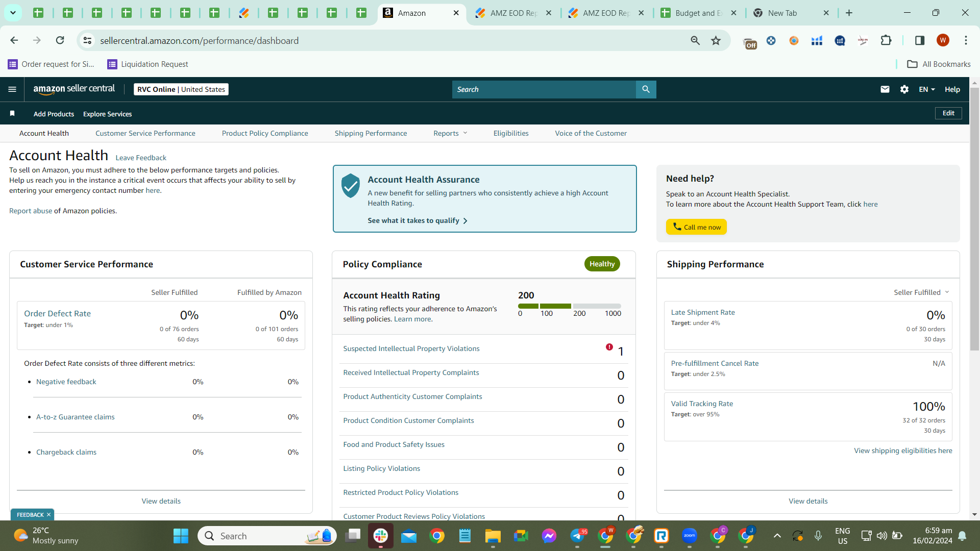
Task: Bookmark this page with the star icon
Action: coord(716,40)
